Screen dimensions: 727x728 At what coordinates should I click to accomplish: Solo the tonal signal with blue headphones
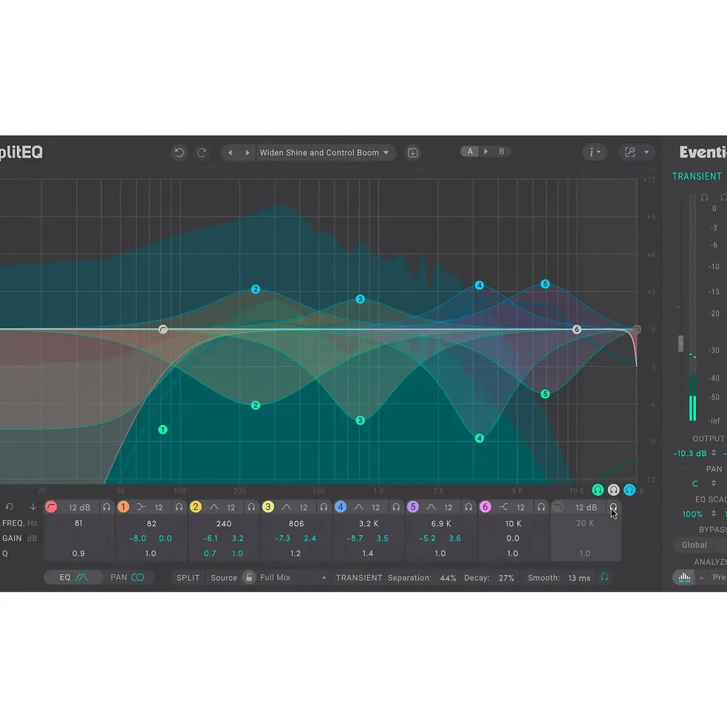click(x=629, y=490)
